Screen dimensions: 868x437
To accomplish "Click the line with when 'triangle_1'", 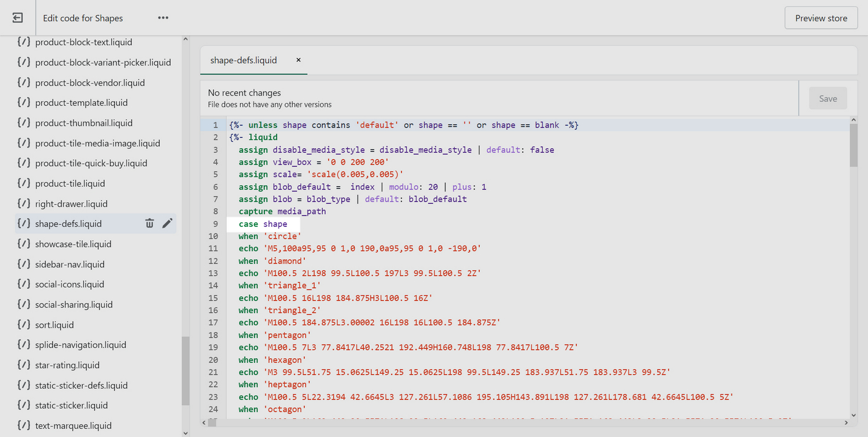I will pos(279,285).
